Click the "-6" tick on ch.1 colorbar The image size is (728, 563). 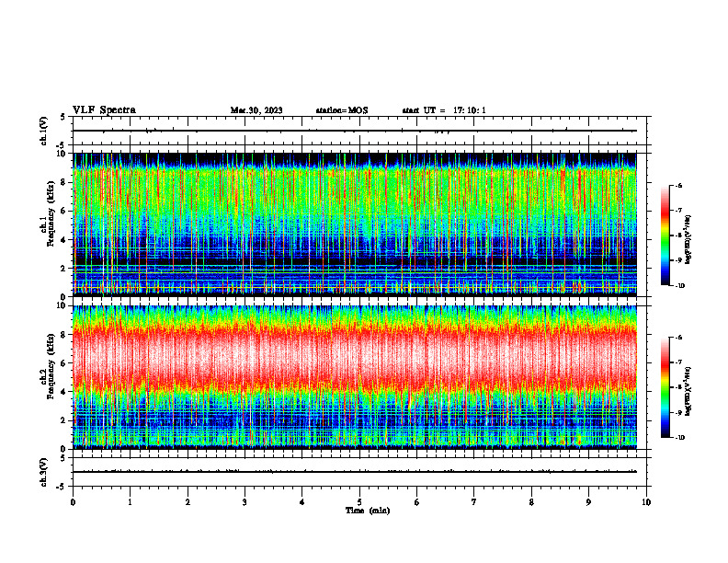click(x=678, y=185)
